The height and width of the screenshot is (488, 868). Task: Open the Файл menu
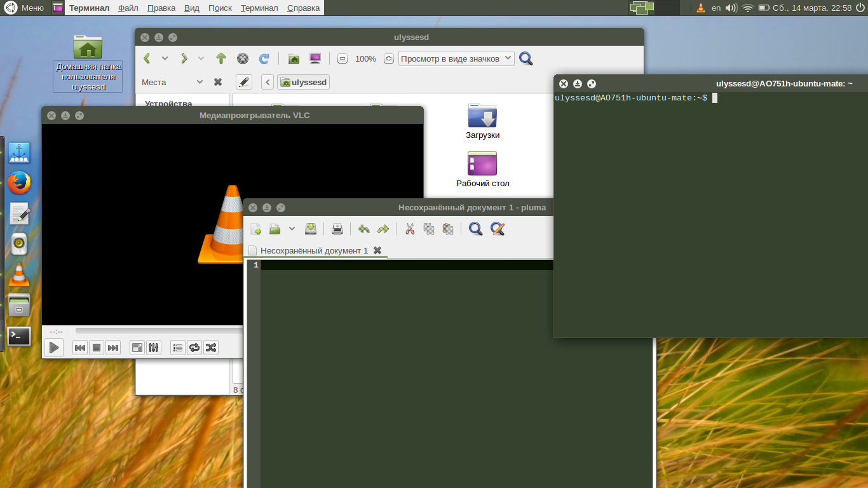[128, 8]
